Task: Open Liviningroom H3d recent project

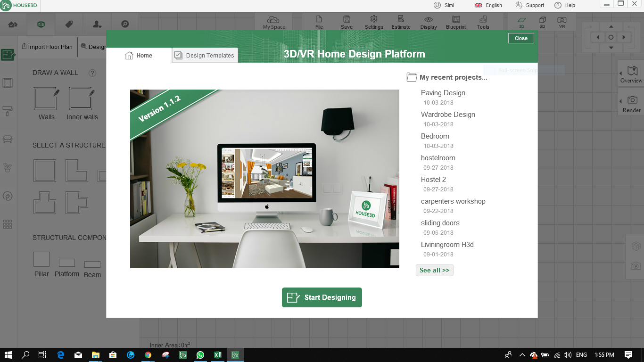Action: pyautogui.click(x=447, y=245)
